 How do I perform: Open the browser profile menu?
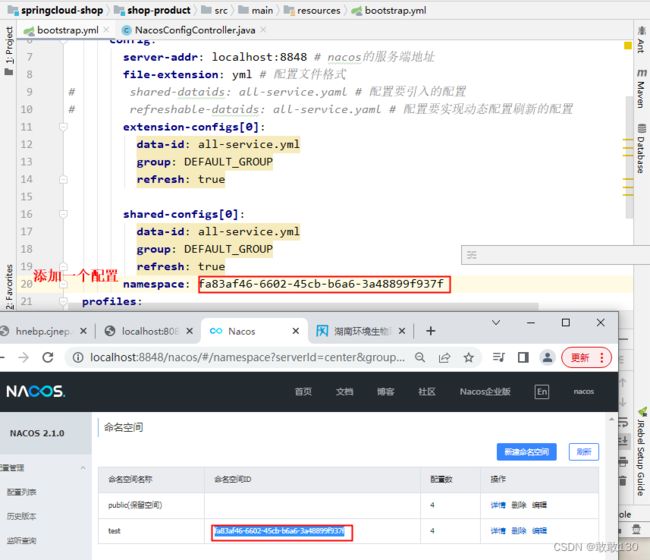547,357
